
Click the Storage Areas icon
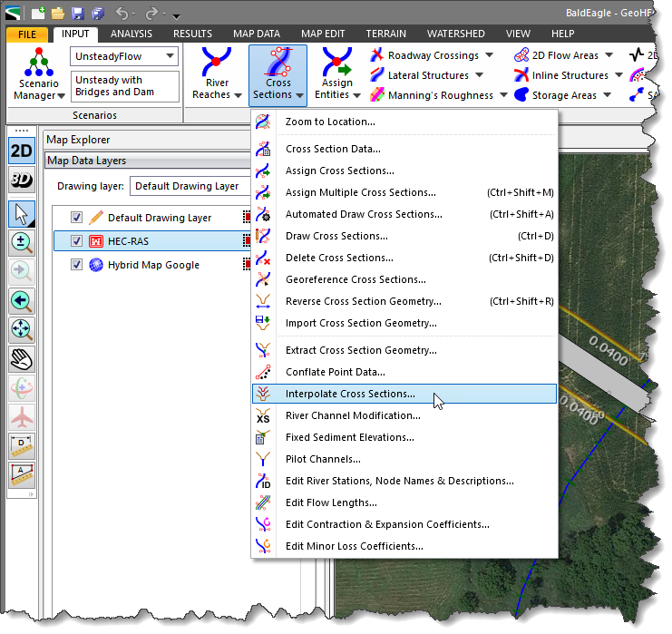coord(521,94)
